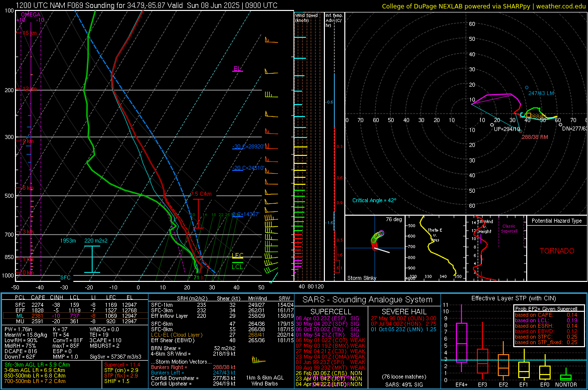Screen dimensions: 588x390
Task: Click the 01 Oct 05 23Z (LMN) hail analog
Action: tap(404, 329)
